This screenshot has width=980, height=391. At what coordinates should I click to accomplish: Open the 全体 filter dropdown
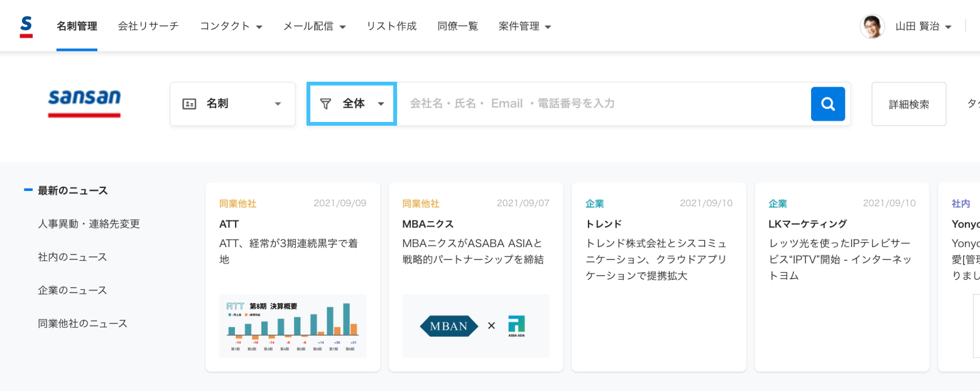click(x=352, y=104)
